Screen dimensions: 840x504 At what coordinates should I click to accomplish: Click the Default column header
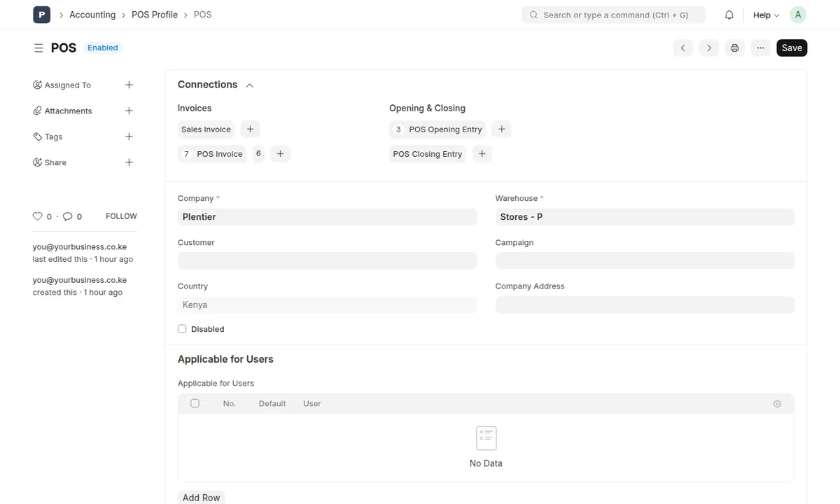coord(272,404)
